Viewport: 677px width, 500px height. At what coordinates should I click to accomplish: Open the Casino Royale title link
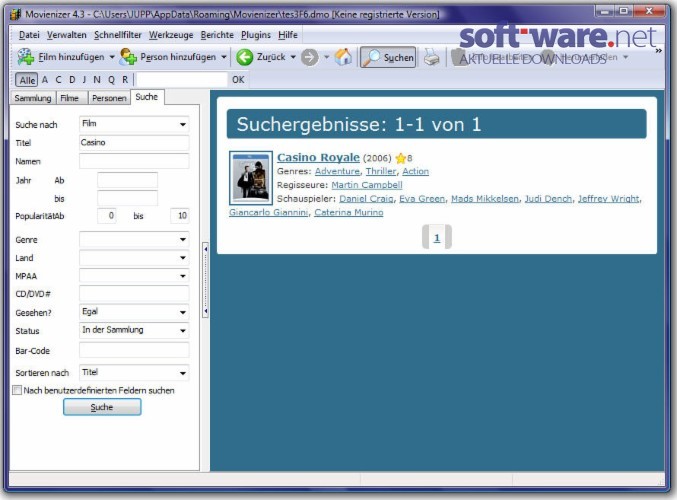(x=318, y=158)
